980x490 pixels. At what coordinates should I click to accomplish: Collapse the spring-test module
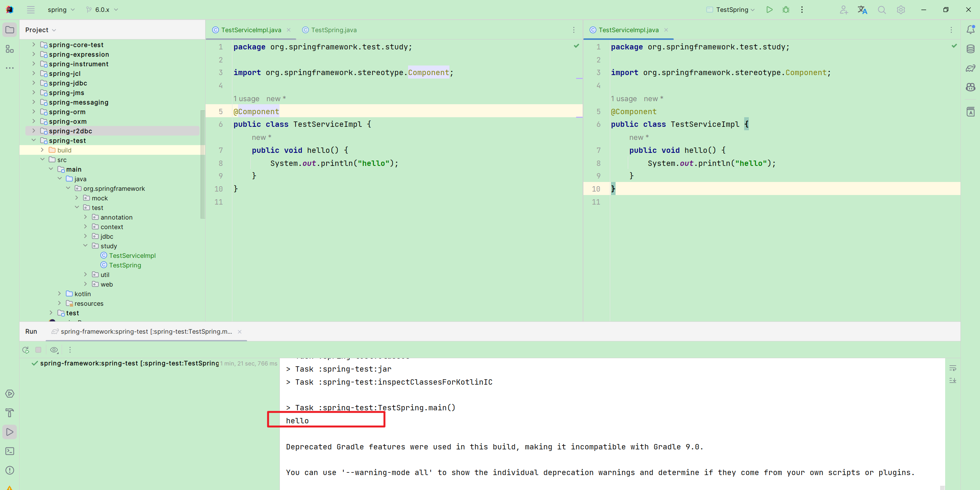pos(34,140)
